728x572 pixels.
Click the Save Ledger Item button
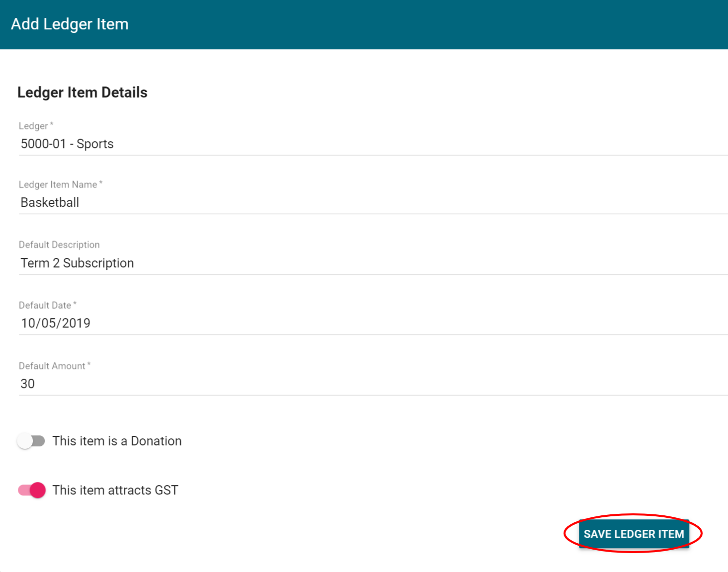tap(634, 534)
